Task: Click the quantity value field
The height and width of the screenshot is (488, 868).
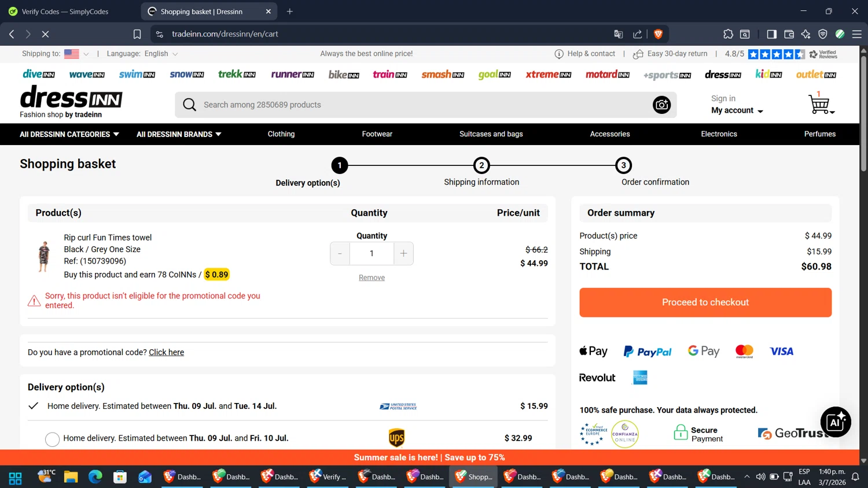Action: point(372,253)
